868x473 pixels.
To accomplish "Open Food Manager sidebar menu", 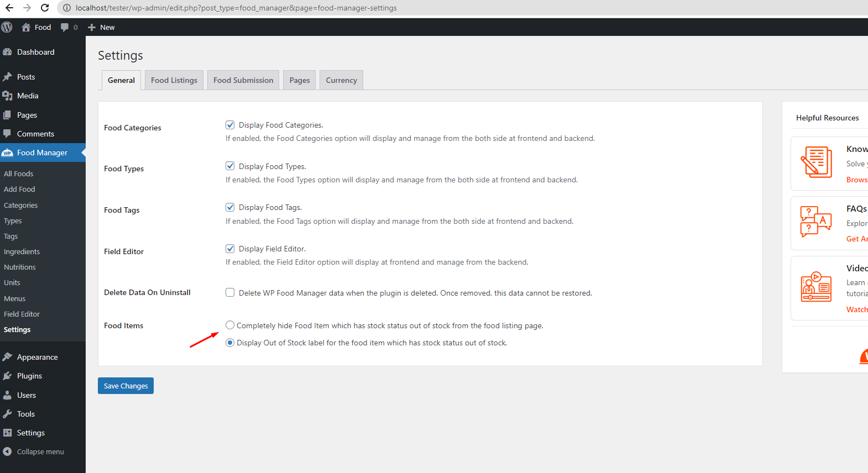I will click(43, 153).
